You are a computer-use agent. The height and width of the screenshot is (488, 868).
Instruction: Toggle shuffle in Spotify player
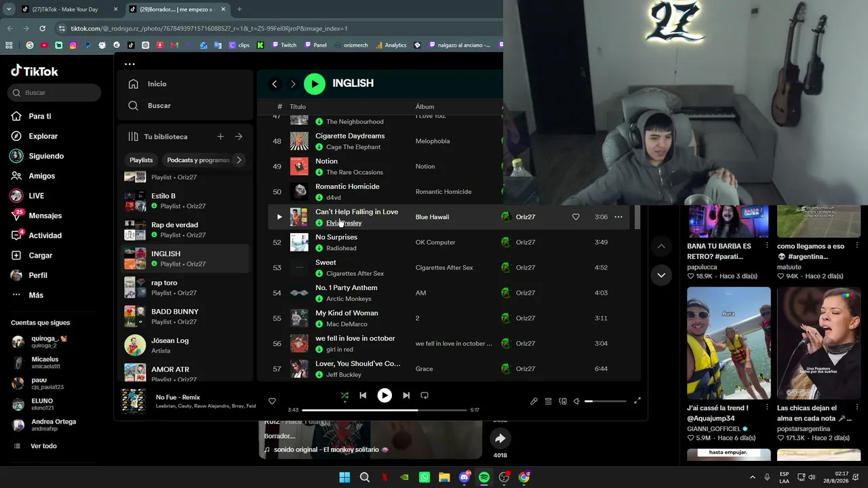(344, 395)
